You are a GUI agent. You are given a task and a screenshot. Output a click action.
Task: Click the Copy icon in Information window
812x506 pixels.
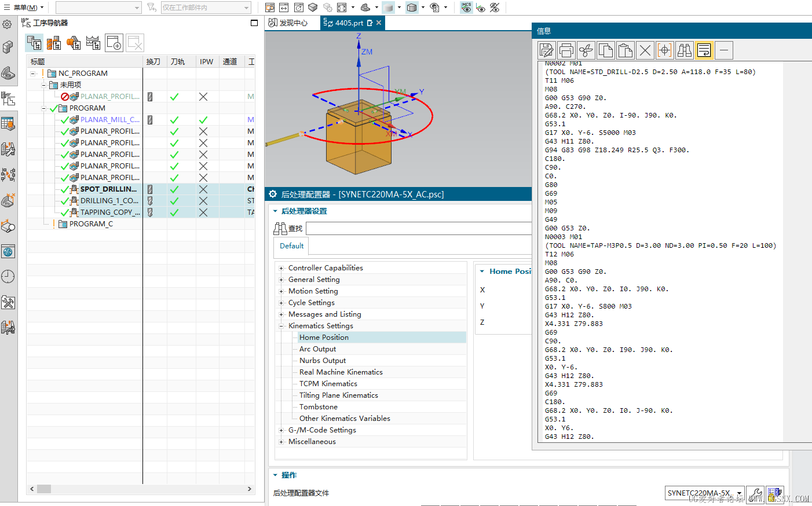[x=606, y=50]
